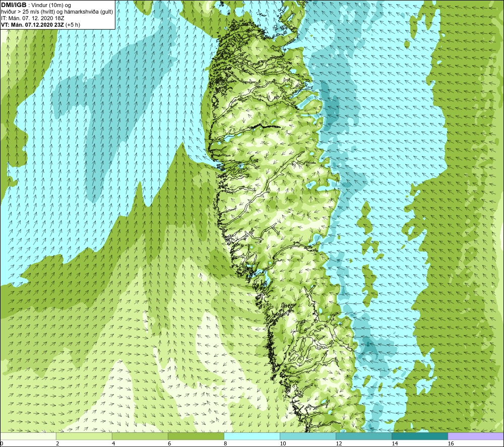Click the 0–2 m/s pale color band
Screen dimensions: 504x447
pyautogui.click(x=28, y=436)
